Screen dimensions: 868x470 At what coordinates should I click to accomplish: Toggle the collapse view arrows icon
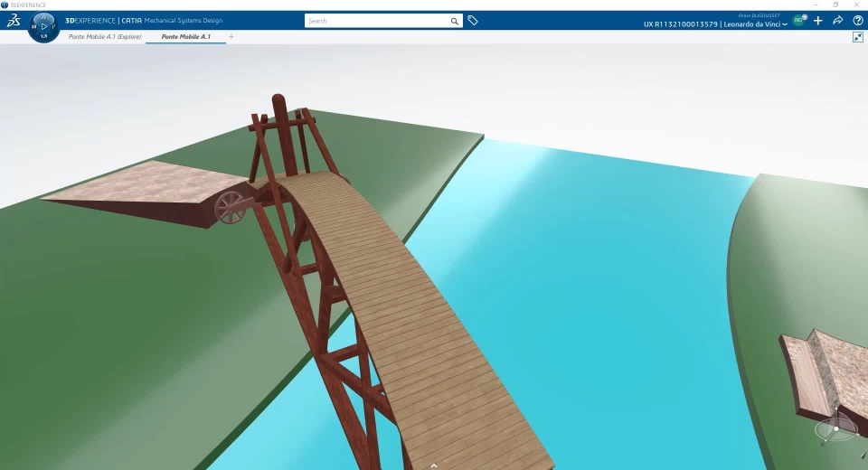point(858,37)
